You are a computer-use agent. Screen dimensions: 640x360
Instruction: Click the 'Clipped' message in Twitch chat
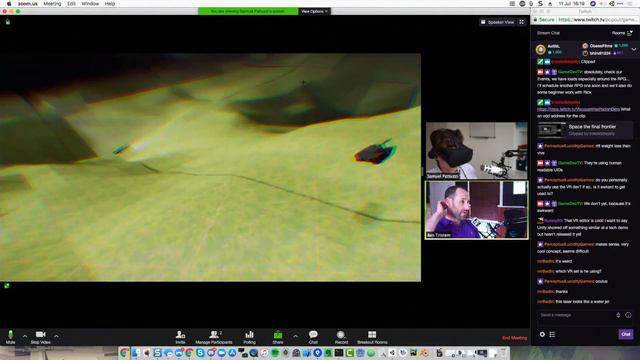click(x=588, y=62)
